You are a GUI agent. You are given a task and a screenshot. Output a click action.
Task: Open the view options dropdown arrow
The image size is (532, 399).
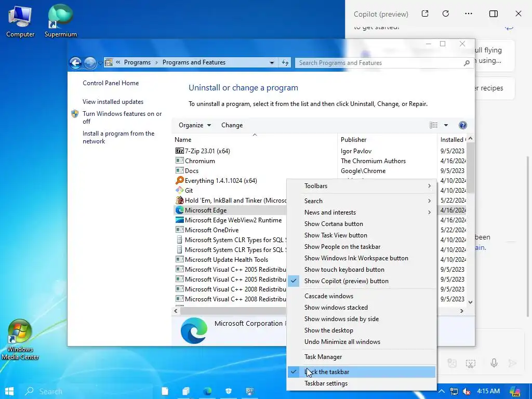point(446,125)
